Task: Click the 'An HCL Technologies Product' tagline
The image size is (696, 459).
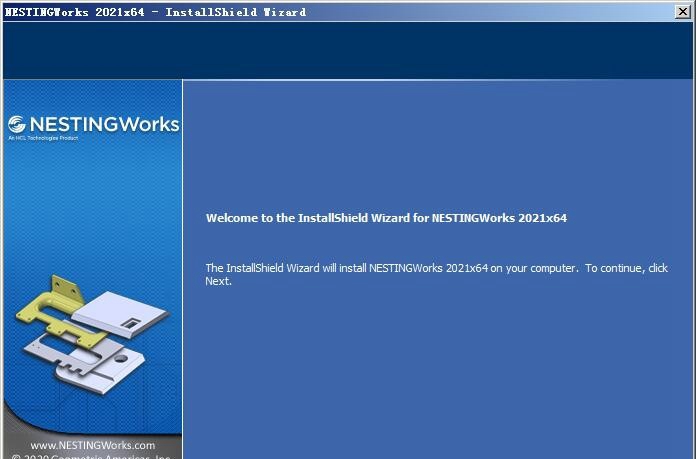Action: click(x=43, y=138)
